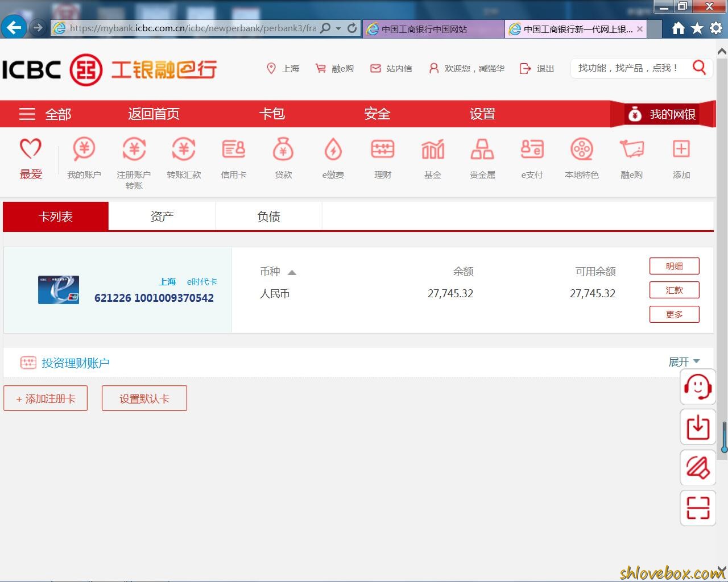This screenshot has height=582, width=728.
Task: Click card number 621226 1001009370542
Action: [154, 298]
